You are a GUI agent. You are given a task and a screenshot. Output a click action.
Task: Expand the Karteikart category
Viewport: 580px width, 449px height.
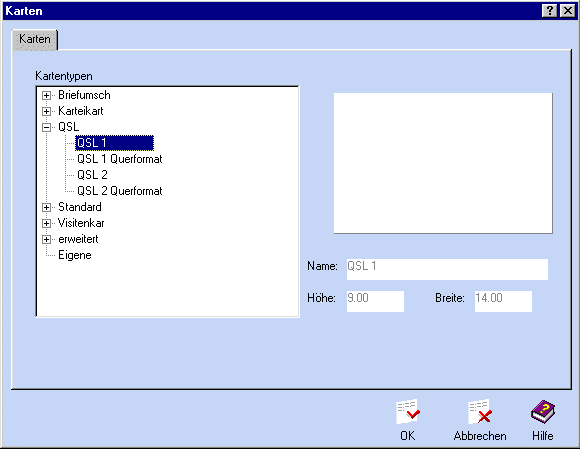tap(46, 111)
